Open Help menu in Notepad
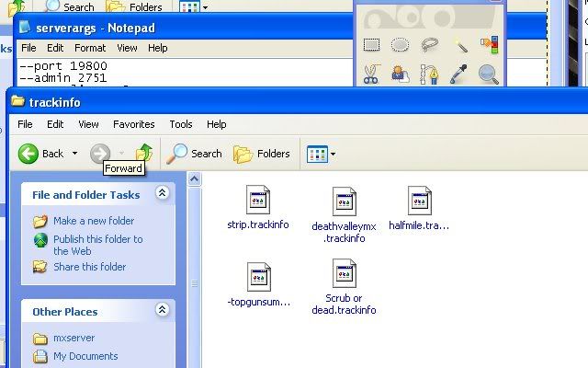This screenshot has width=588, height=368. [157, 48]
